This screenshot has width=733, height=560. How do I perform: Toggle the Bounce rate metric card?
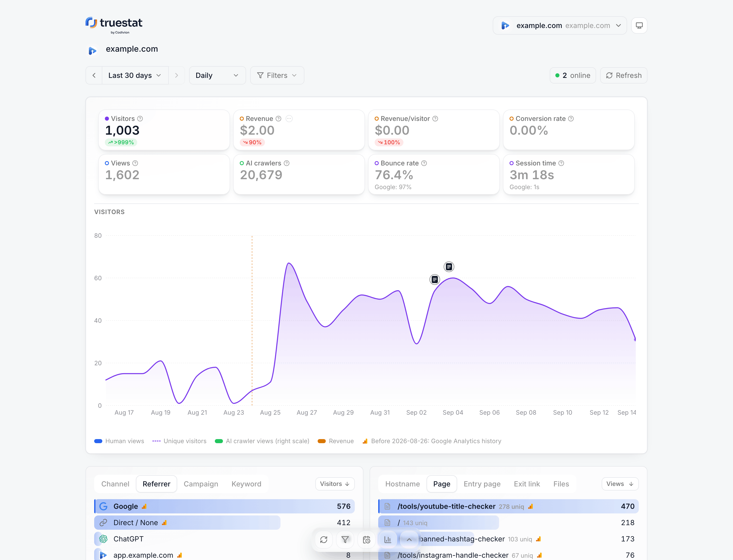(434, 174)
